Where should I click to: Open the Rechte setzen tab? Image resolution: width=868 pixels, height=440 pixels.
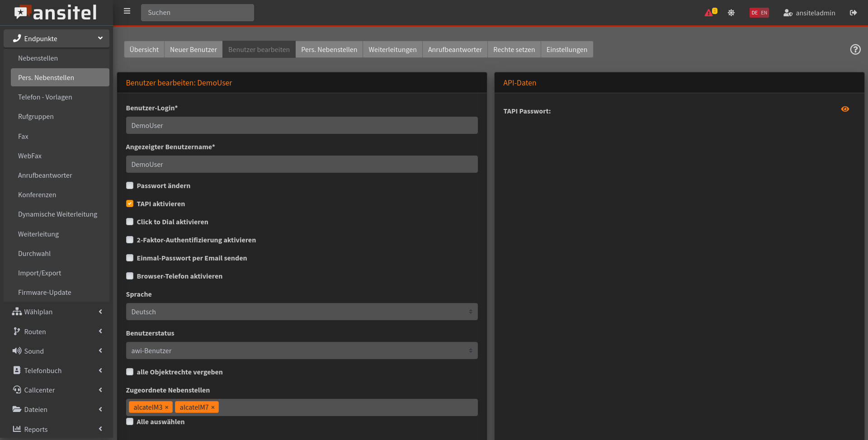[x=514, y=49]
